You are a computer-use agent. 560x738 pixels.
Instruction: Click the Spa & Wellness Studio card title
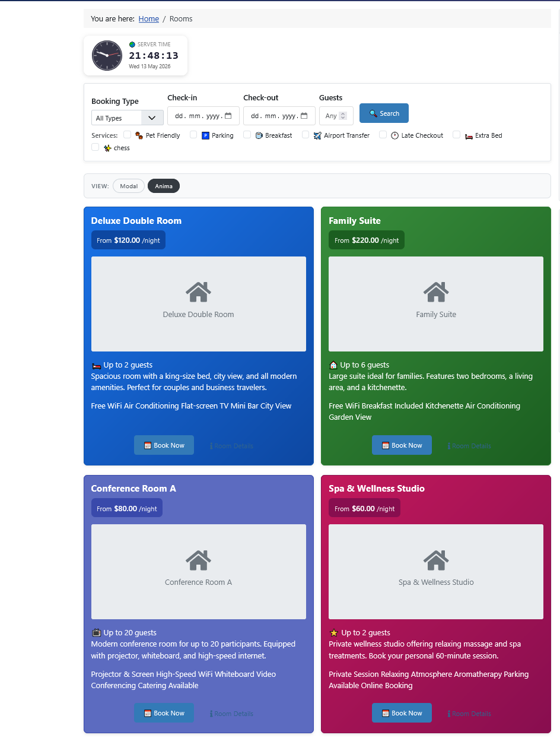tap(377, 488)
